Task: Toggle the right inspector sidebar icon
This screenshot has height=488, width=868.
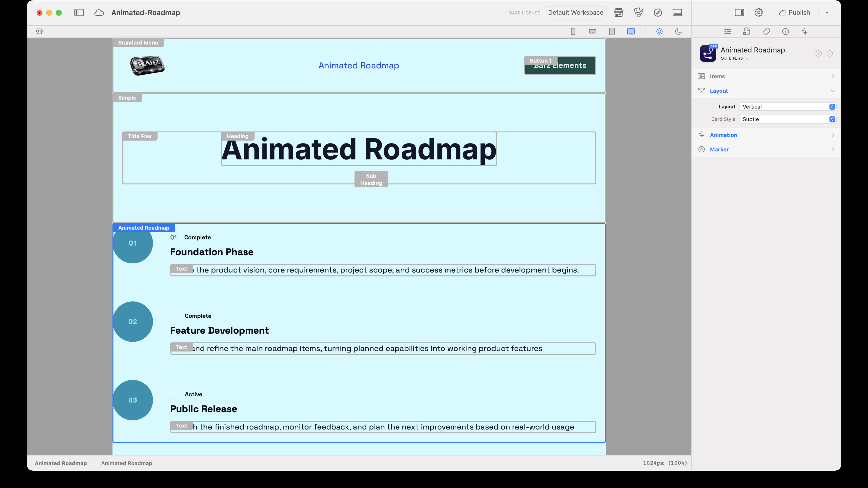Action: point(739,12)
